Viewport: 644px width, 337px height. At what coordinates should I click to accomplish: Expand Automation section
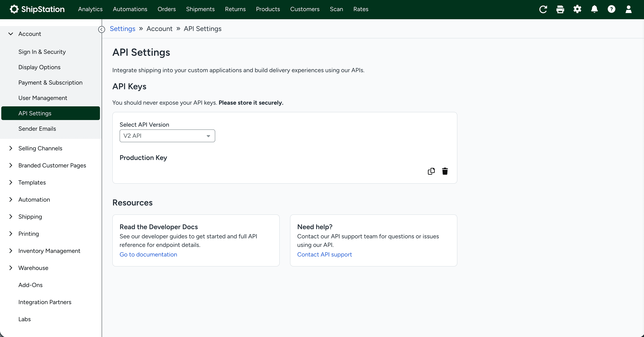coord(11,199)
